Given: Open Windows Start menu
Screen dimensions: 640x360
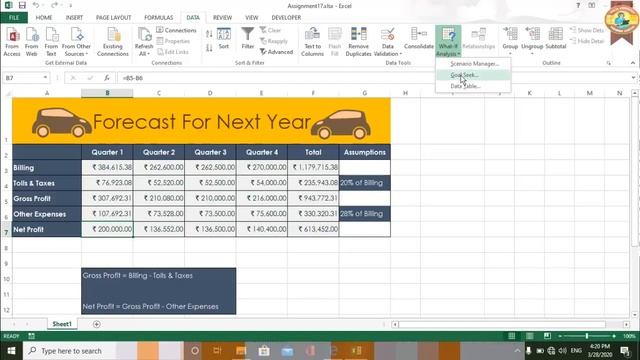Looking at the screenshot, I should tap(11, 351).
